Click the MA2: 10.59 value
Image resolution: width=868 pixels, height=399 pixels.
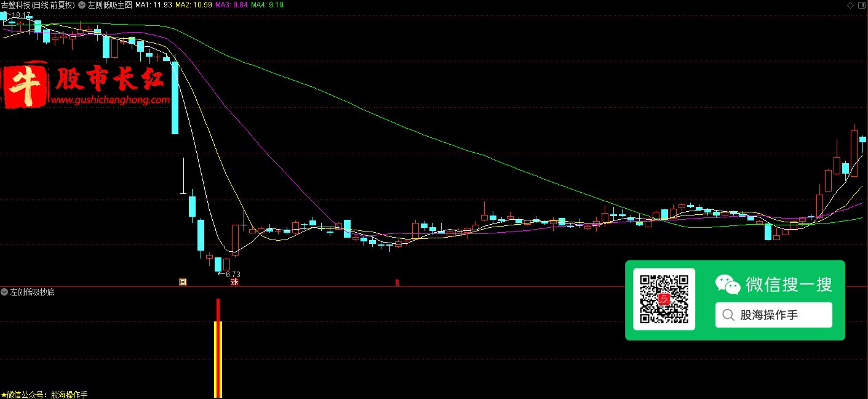tap(194, 5)
